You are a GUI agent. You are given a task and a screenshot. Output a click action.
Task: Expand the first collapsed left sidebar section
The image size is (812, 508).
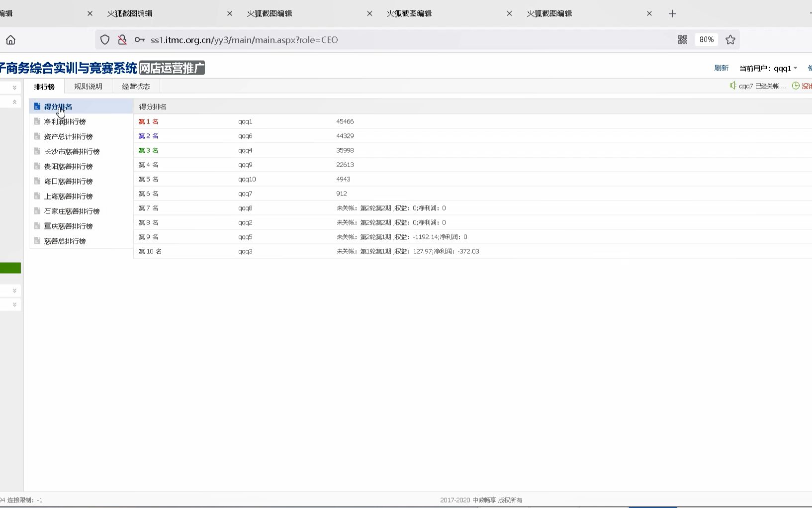pyautogui.click(x=14, y=88)
